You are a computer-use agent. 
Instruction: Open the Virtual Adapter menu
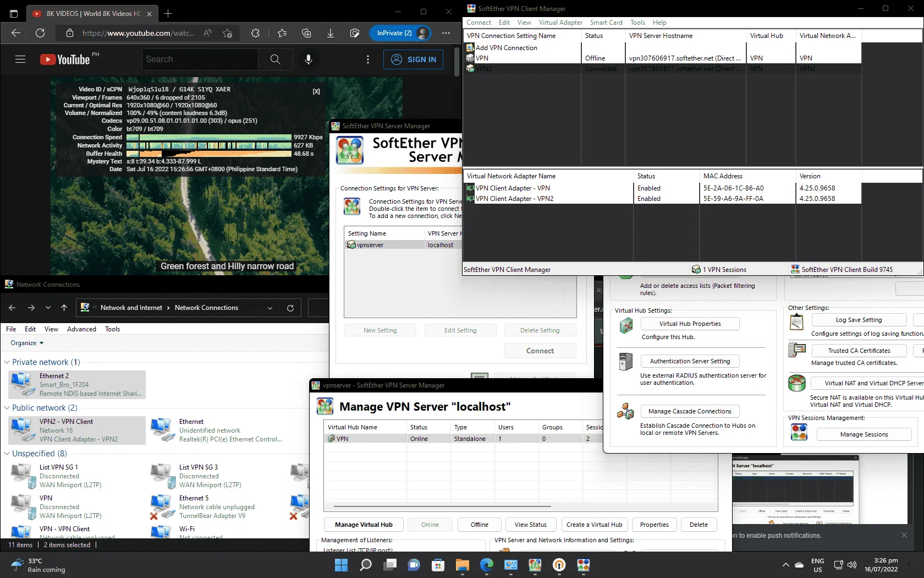(x=560, y=23)
